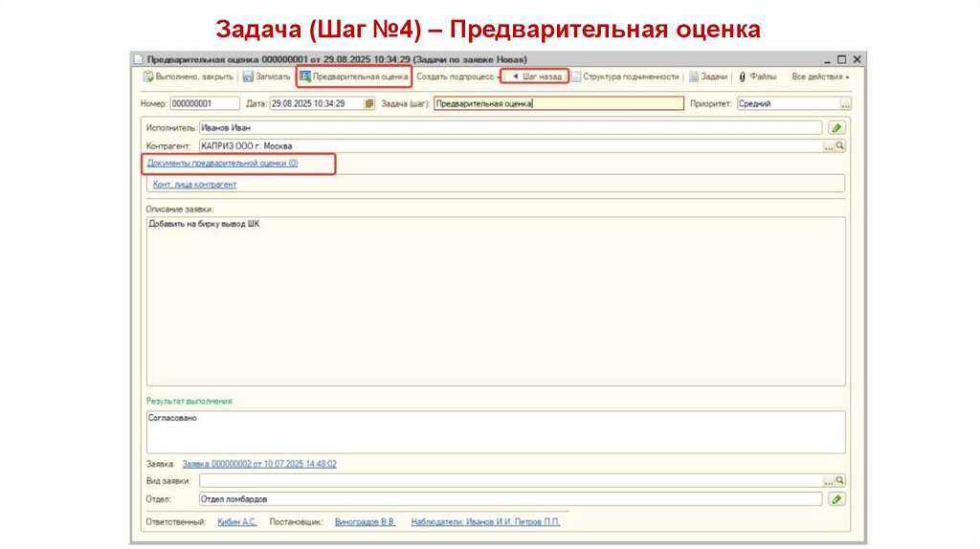Minimize the Предварительная оценка window
The image size is (980, 549).
[x=827, y=60]
